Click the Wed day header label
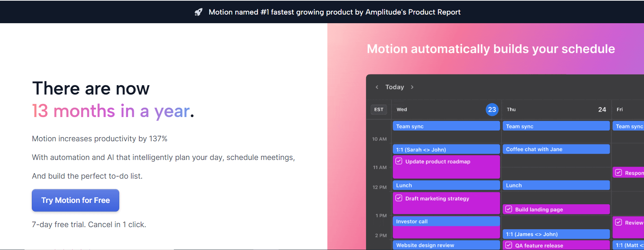Image resolution: width=644 pixels, height=250 pixels. click(402, 109)
